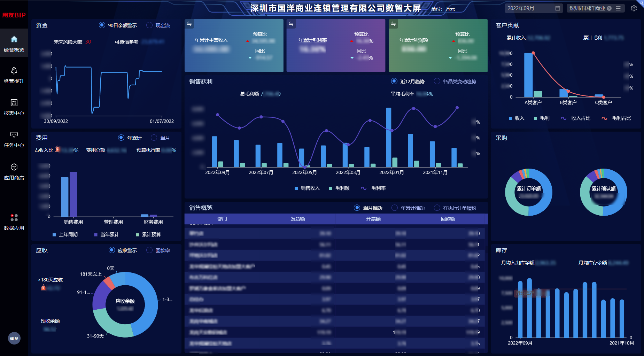Click 回款率 option in 应收 panel
The height and width of the screenshot is (356, 644).
149,250
